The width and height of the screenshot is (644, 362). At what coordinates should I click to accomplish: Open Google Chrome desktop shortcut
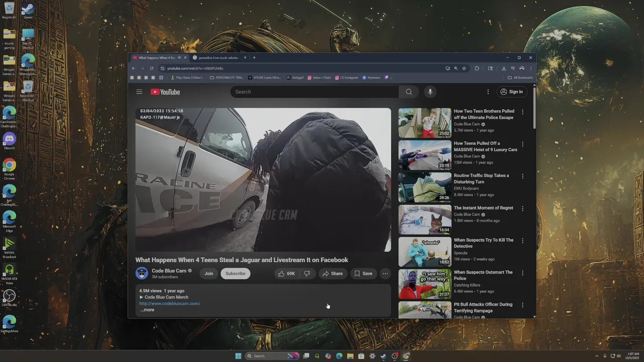coord(9,169)
